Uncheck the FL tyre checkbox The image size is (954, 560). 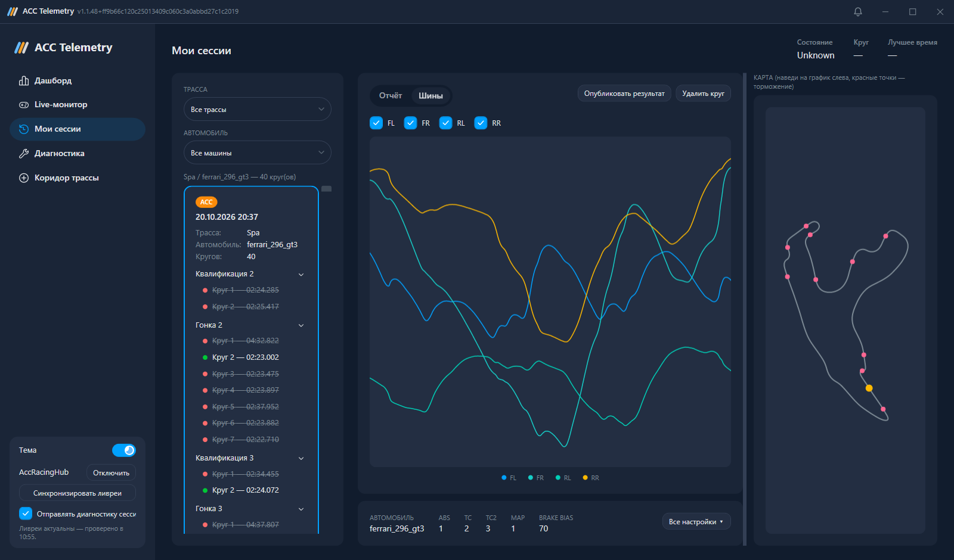pyautogui.click(x=376, y=123)
